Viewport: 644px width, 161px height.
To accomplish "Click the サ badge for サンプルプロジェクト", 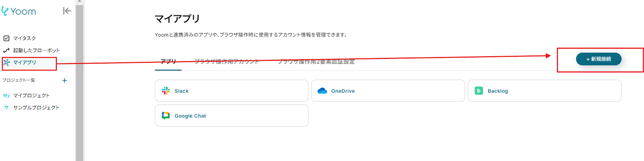I will 6,107.
